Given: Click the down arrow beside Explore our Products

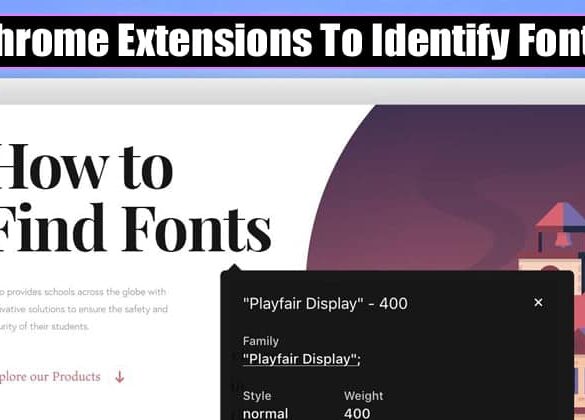Looking at the screenshot, I should click(119, 377).
